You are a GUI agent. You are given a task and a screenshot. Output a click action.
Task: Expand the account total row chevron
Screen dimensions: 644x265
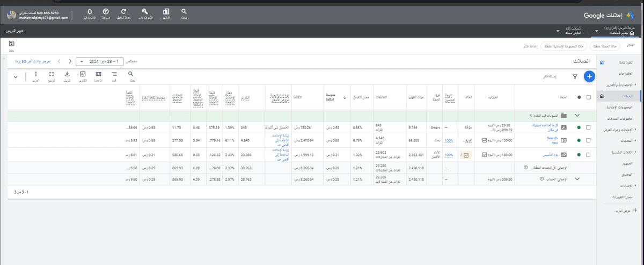(x=577, y=180)
